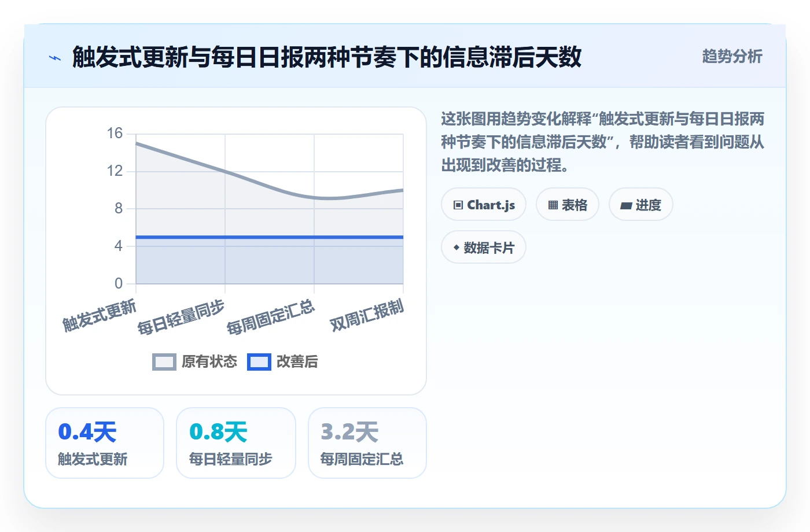Screen dimensions: 810x532
Task: Click the description paragraph starting with 这张图用趋势变化解释
Action: [603, 142]
